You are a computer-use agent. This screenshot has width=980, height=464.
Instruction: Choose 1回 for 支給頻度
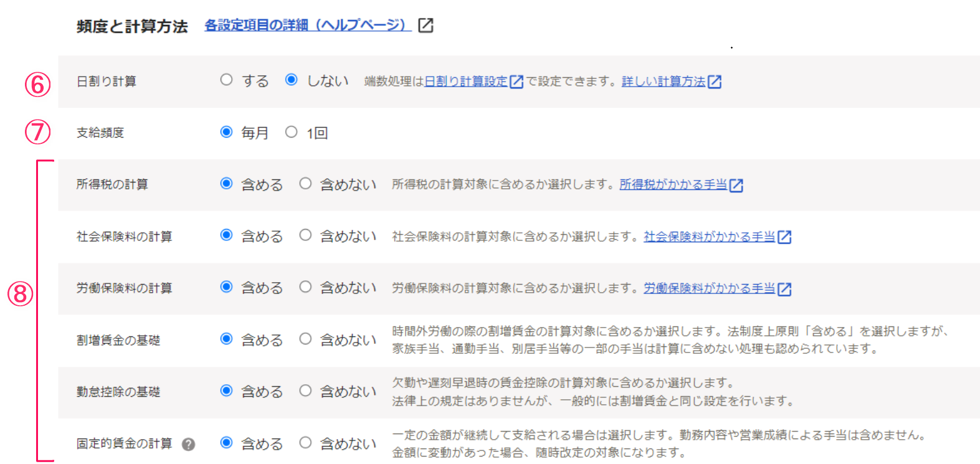291,132
